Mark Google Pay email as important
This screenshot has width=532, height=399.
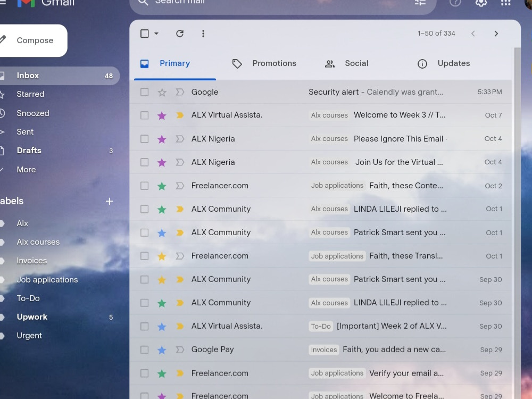180,350
